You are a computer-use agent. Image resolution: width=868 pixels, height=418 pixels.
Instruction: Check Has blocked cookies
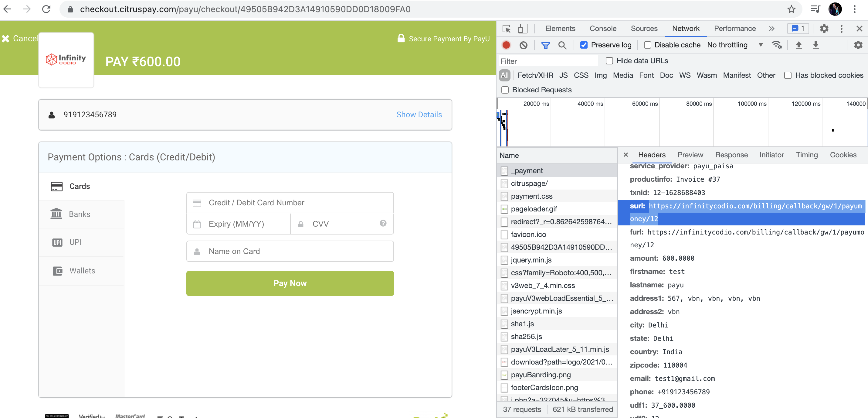[x=788, y=75]
